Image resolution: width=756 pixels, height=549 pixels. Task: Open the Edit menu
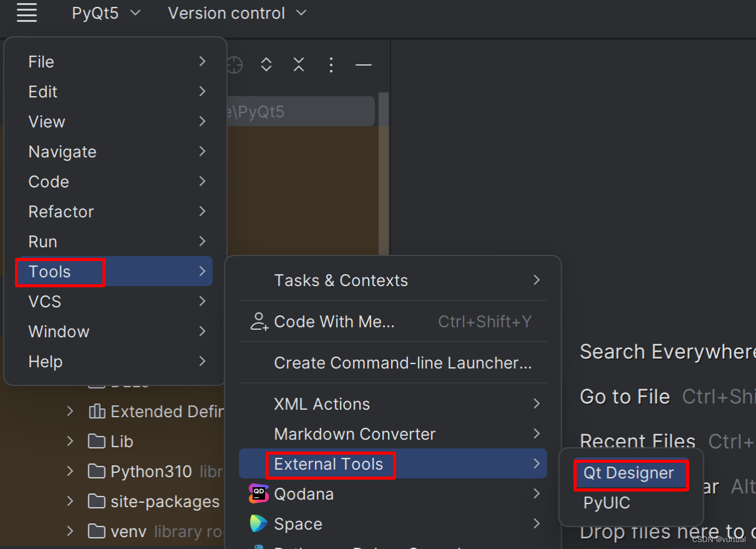[114, 92]
